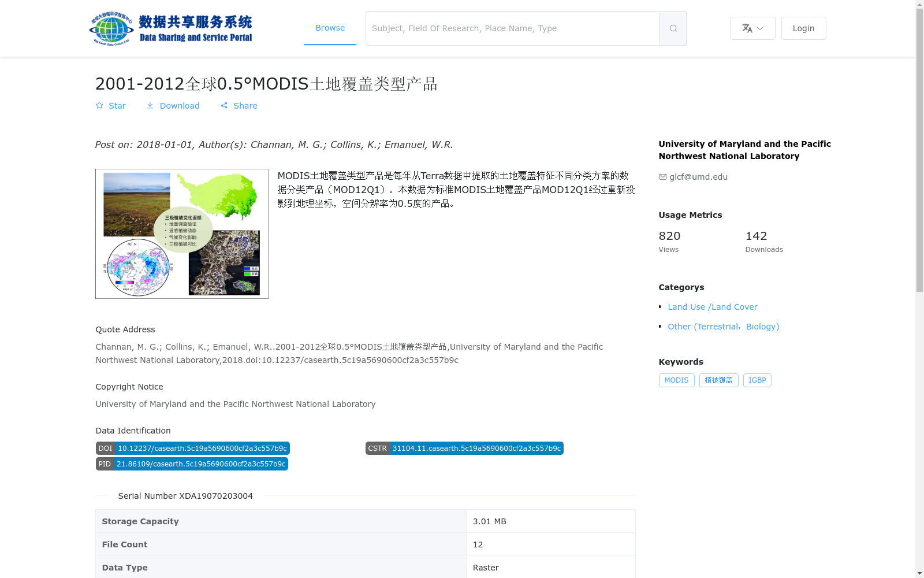
Task: Click the glcf@umd.edu email address
Action: [698, 177]
